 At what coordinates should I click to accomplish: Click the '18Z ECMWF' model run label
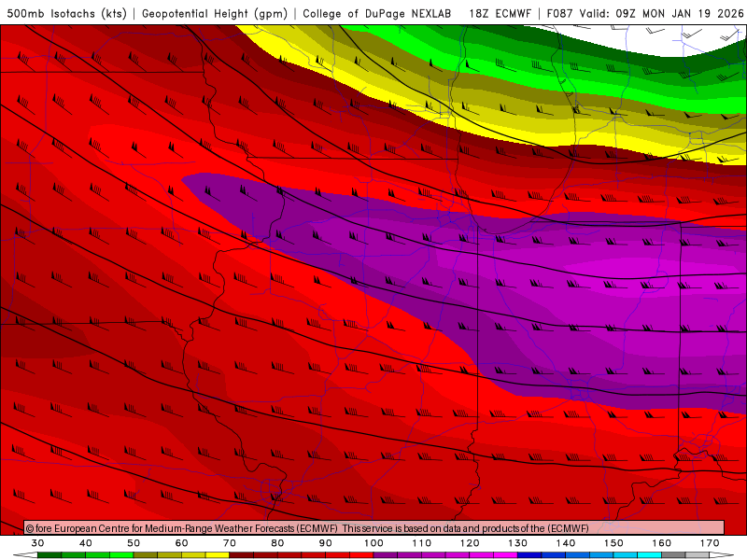coord(500,14)
